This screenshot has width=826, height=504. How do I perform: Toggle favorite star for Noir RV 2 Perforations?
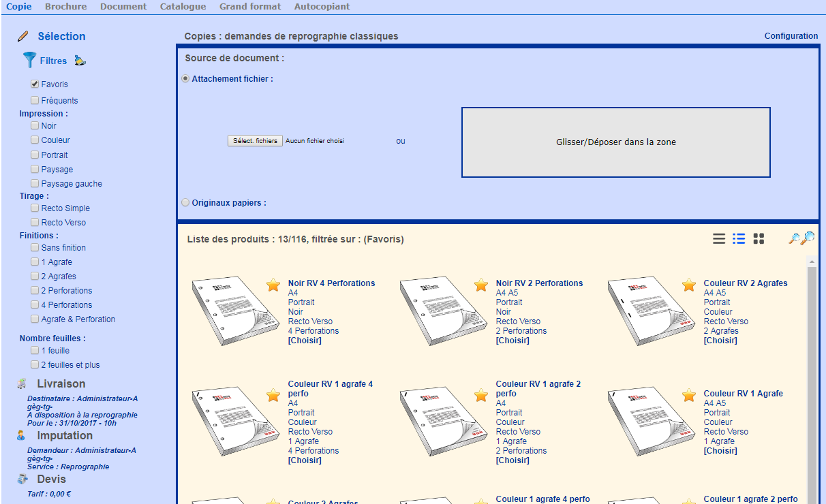click(x=481, y=285)
